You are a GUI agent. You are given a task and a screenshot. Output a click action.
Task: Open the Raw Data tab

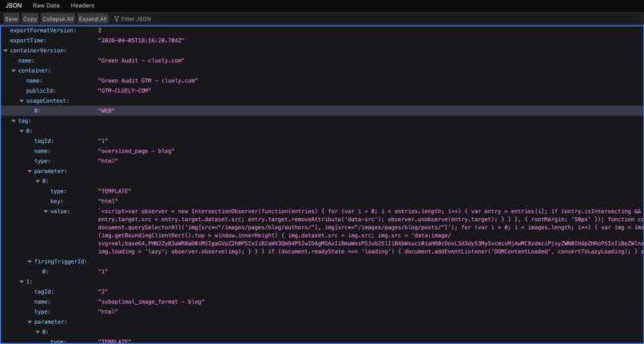[x=46, y=6]
